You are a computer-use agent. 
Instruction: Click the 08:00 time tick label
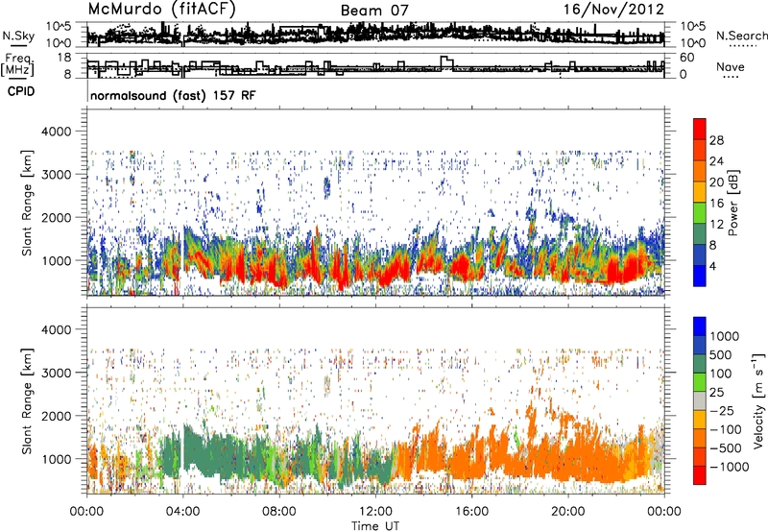279,512
